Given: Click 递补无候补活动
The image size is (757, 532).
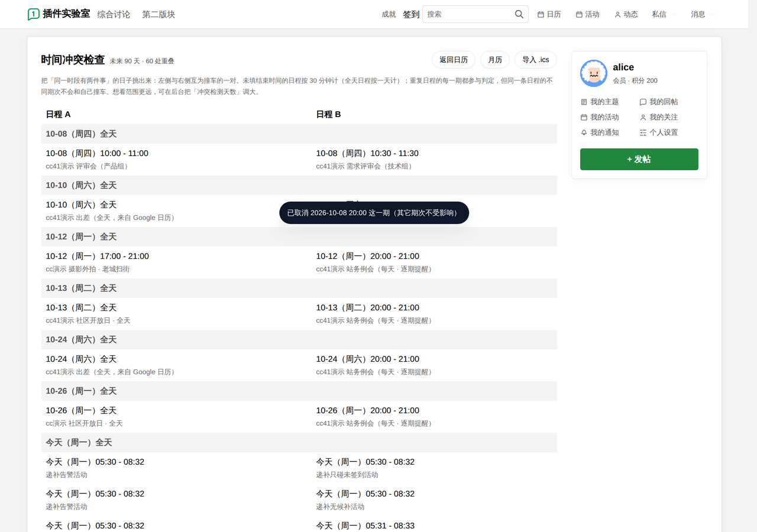Looking at the screenshot, I should click(x=340, y=507).
